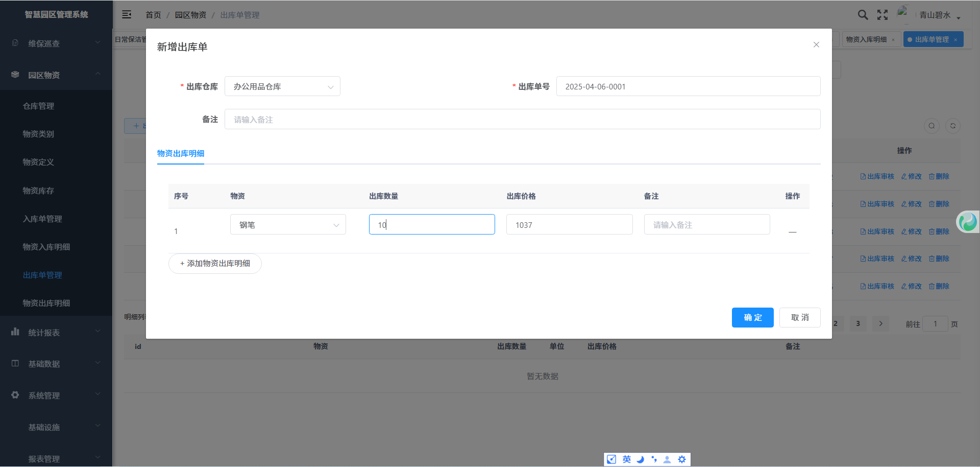Click the green floating assistant icon

[x=968, y=222]
